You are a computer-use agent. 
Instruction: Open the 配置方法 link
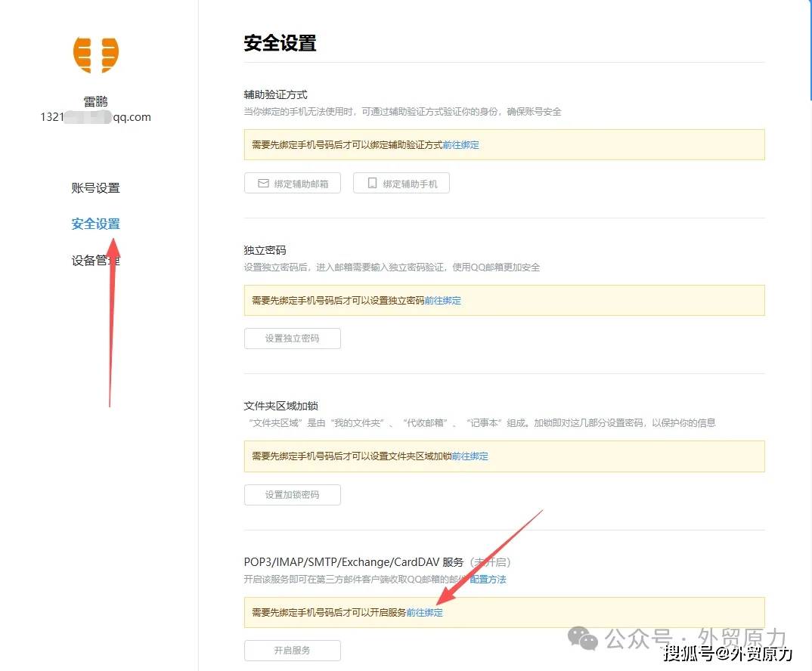[488, 580]
